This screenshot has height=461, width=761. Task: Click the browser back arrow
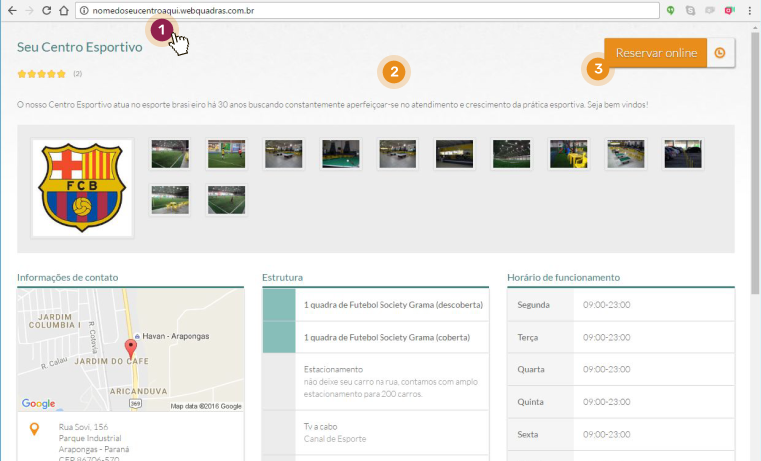(x=12, y=9)
